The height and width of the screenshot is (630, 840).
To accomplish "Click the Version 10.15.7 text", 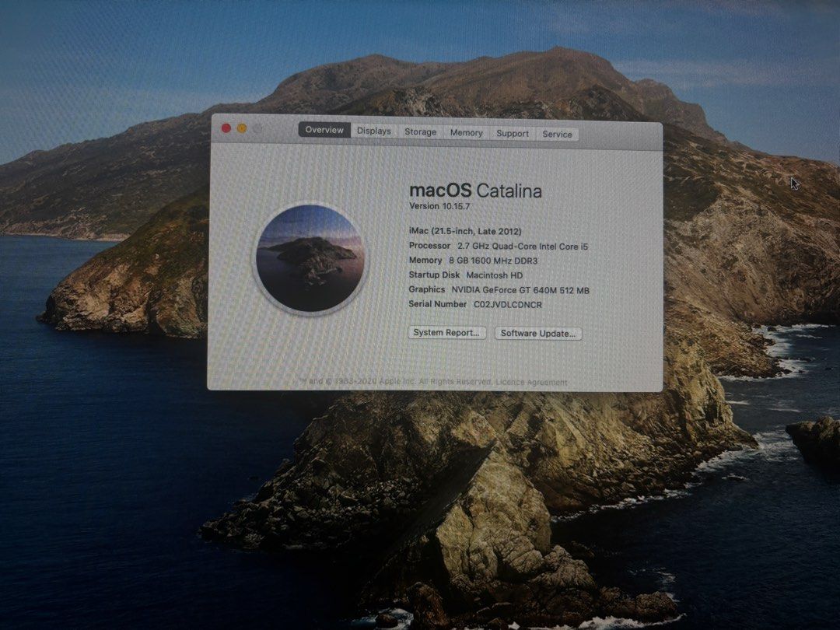I will coord(439,206).
